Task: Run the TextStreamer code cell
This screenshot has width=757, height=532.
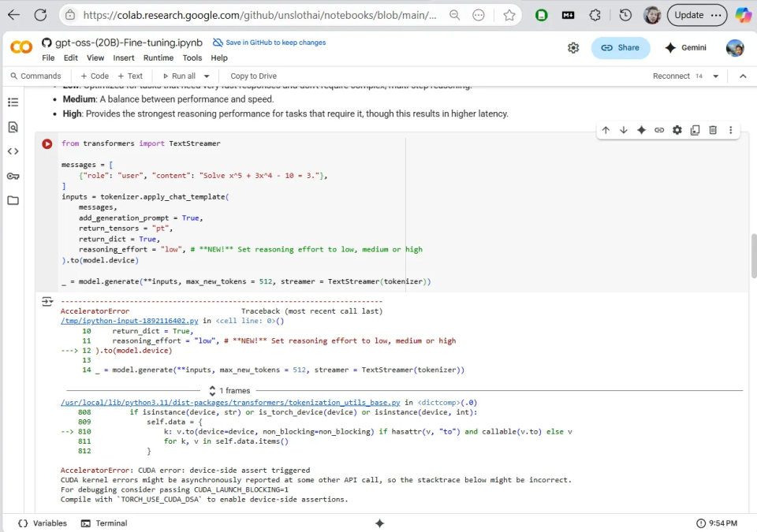Action: coord(47,144)
